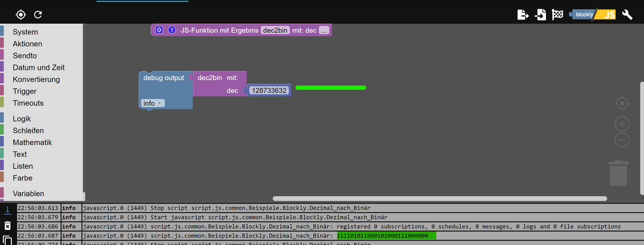The image size is (644, 245).
Task: Open the wrench settings icon
Action: pos(627,15)
